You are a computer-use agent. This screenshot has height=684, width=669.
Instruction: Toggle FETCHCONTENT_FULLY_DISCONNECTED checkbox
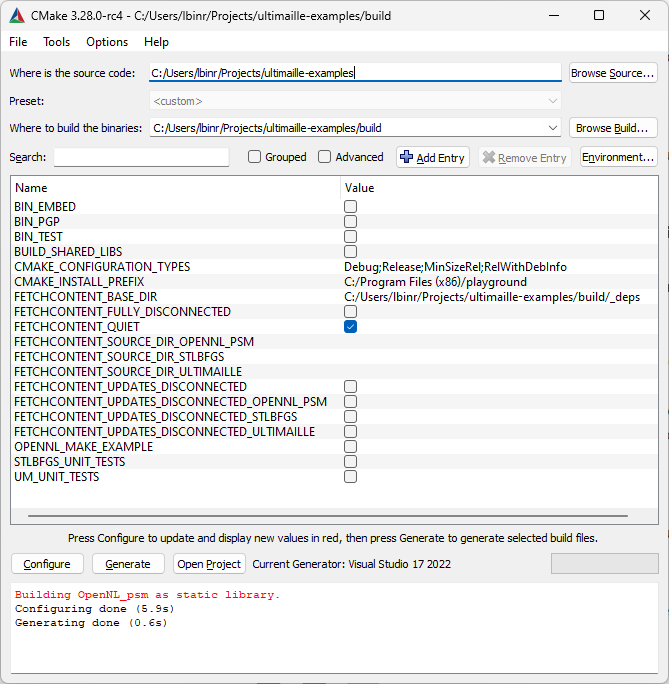(350, 311)
